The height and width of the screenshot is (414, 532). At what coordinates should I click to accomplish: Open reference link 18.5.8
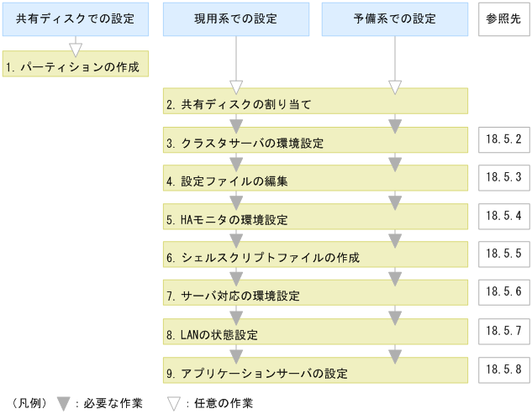pyautogui.click(x=503, y=368)
